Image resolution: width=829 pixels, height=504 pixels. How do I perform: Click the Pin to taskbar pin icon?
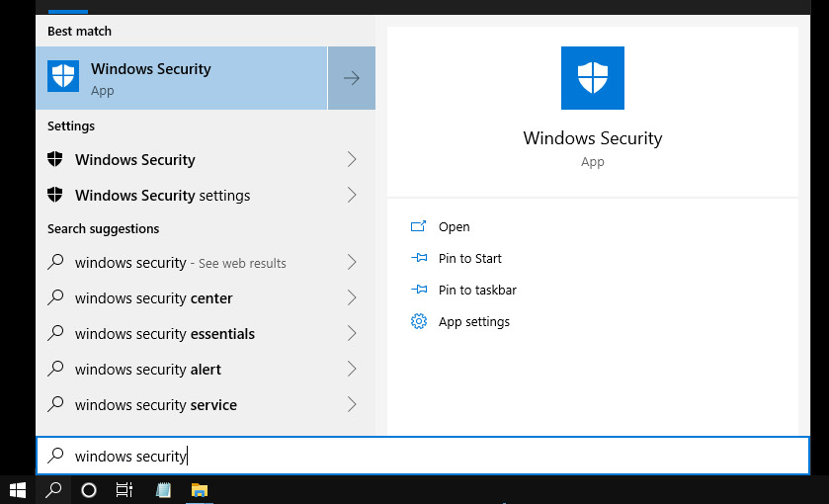pos(419,290)
